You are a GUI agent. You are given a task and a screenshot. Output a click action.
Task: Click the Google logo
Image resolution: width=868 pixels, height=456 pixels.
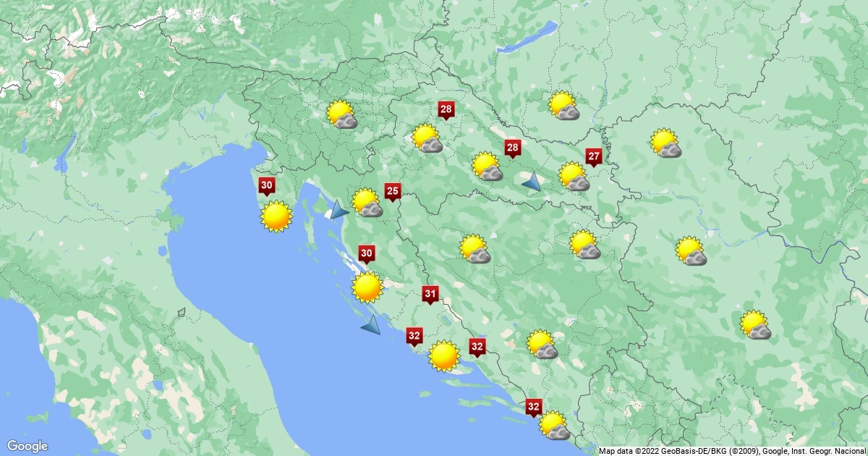27,446
